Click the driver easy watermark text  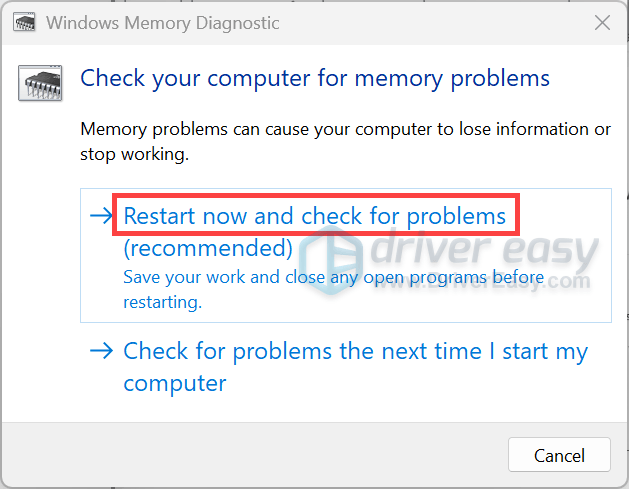click(x=483, y=249)
